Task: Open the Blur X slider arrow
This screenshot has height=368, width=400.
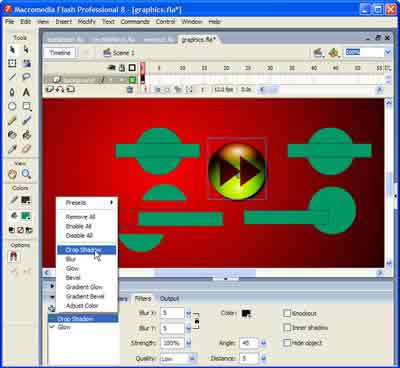Action: click(188, 313)
